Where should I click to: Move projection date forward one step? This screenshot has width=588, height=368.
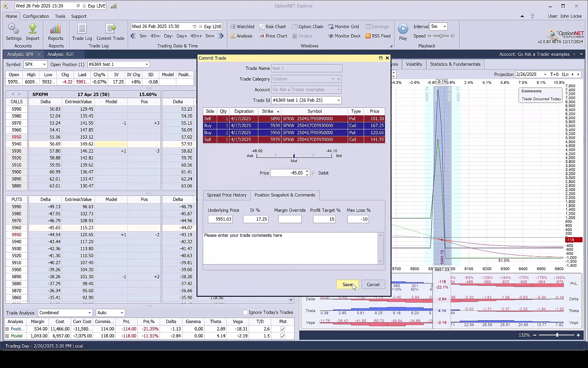click(x=578, y=74)
